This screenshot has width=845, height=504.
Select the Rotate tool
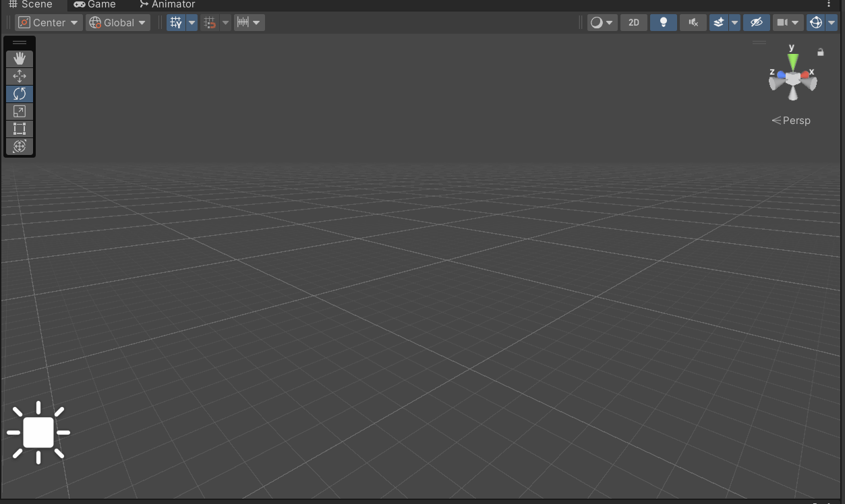(20, 94)
